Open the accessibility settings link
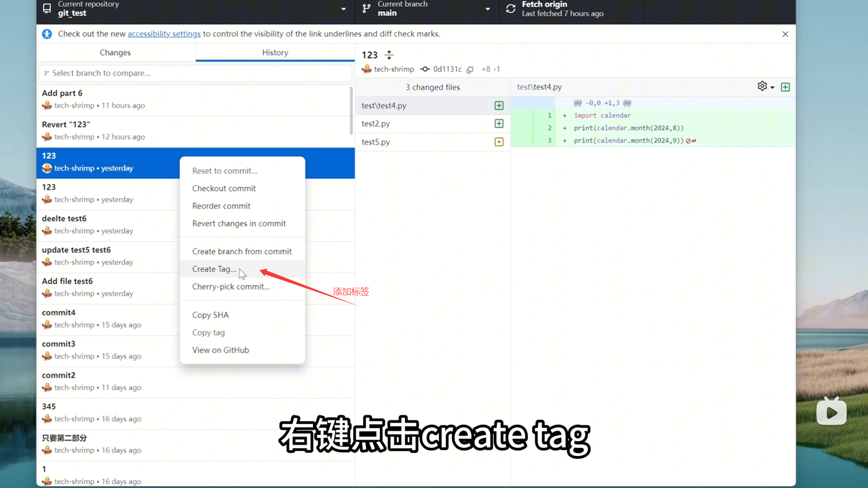The height and width of the screenshot is (488, 868). tap(164, 34)
